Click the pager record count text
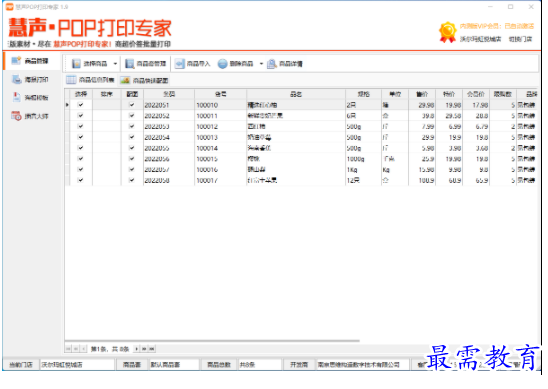548x389 pixels. click(110, 349)
